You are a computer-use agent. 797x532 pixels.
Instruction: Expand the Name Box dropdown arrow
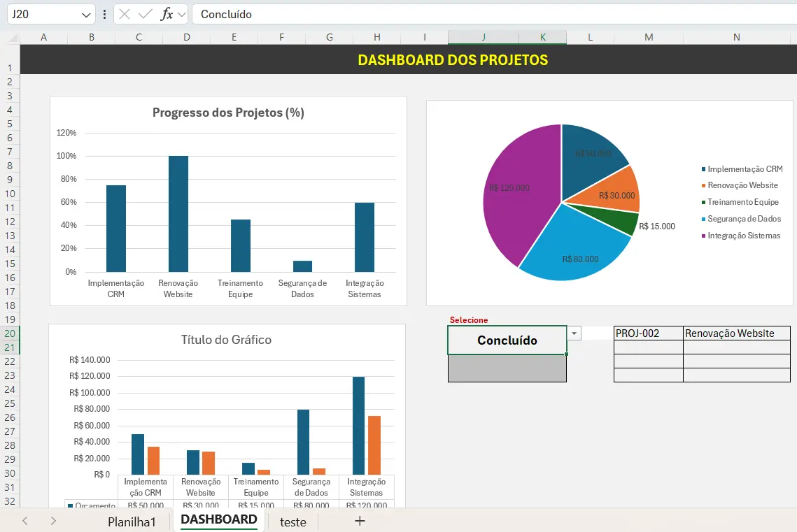pyautogui.click(x=86, y=15)
